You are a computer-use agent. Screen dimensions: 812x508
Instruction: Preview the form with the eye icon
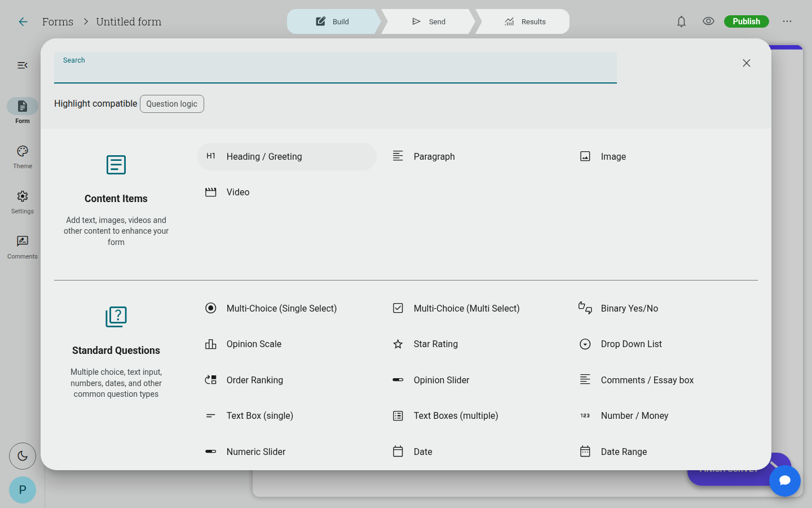click(708, 21)
